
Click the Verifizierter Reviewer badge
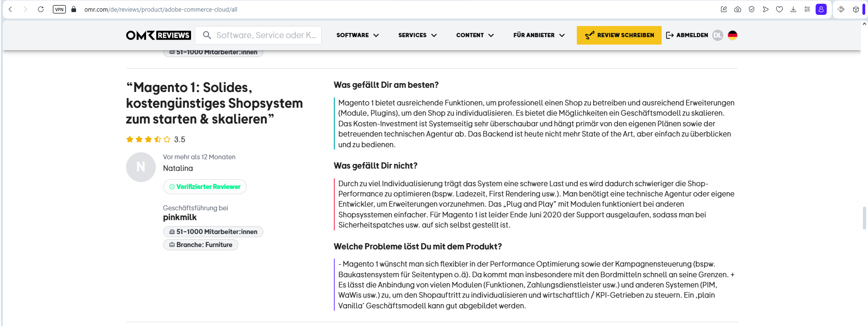point(205,187)
